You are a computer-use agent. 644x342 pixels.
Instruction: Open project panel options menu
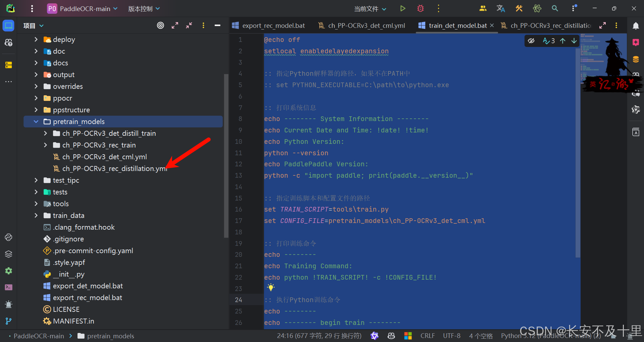coord(203,25)
